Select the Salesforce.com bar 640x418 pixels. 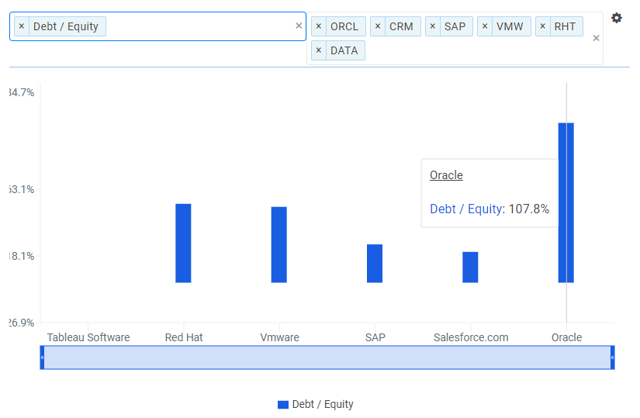click(x=470, y=267)
